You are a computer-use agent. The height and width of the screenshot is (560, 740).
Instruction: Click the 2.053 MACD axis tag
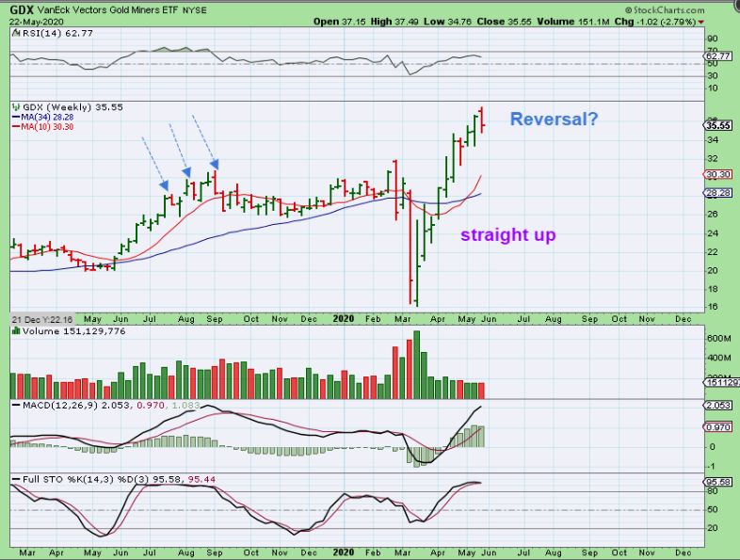tap(717, 406)
